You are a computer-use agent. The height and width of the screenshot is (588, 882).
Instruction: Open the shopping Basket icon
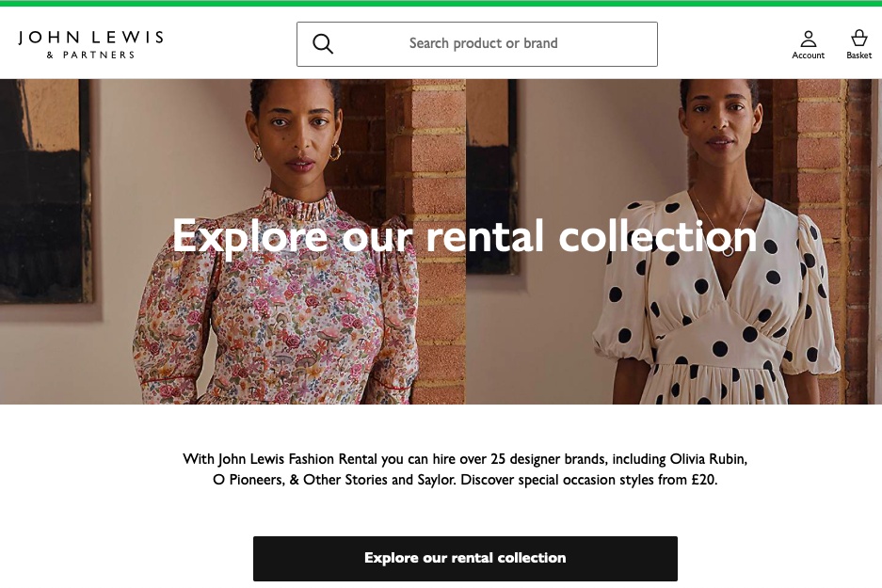tap(858, 39)
